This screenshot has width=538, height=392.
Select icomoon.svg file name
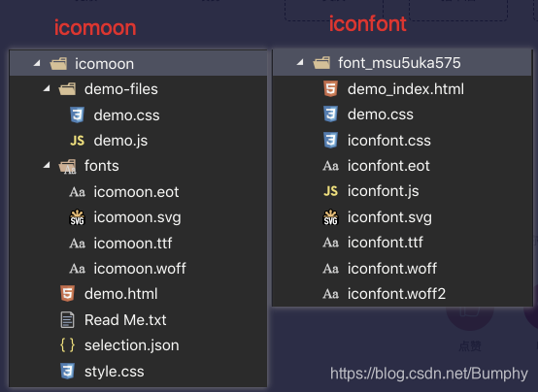[137, 218]
